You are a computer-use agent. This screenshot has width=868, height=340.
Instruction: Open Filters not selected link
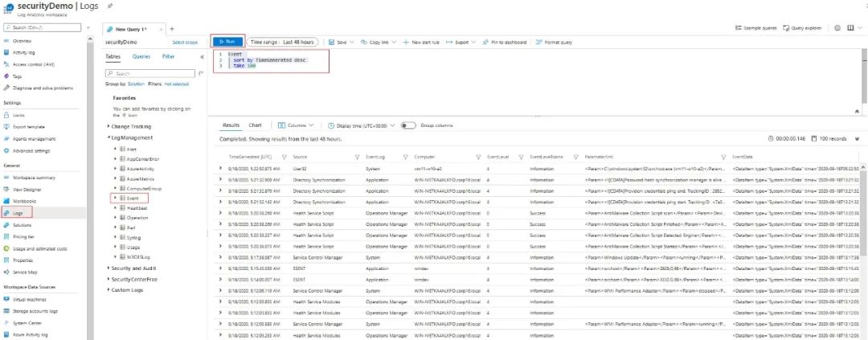click(176, 84)
